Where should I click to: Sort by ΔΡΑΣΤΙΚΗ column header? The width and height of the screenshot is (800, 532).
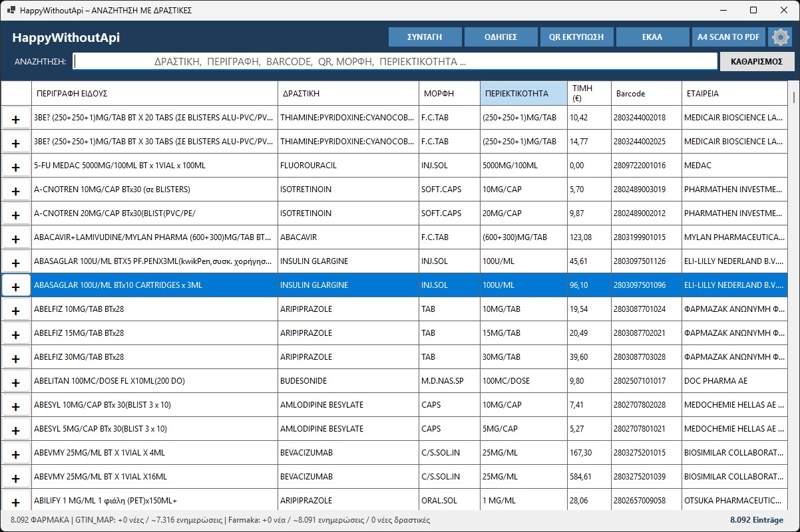348,93
